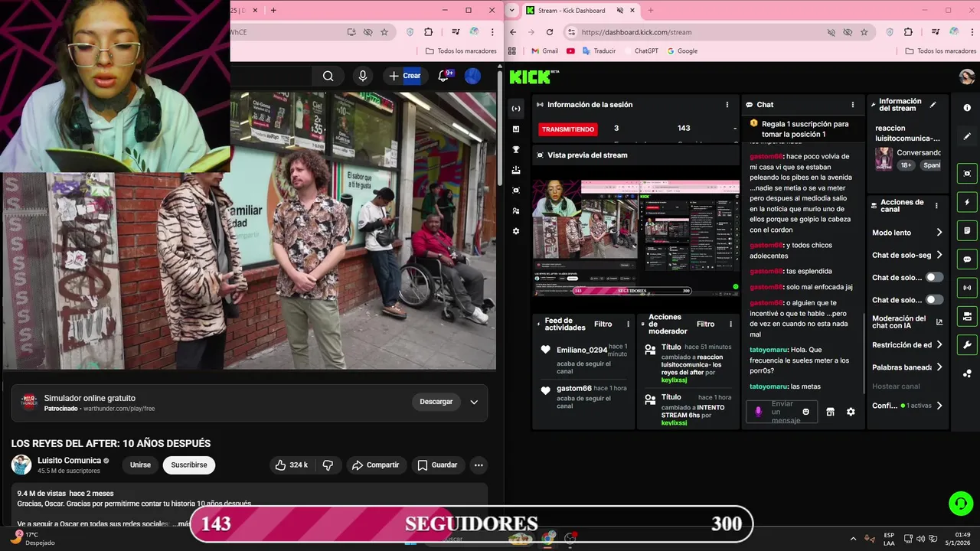Toggle the first Chat de solo switch

(934, 277)
